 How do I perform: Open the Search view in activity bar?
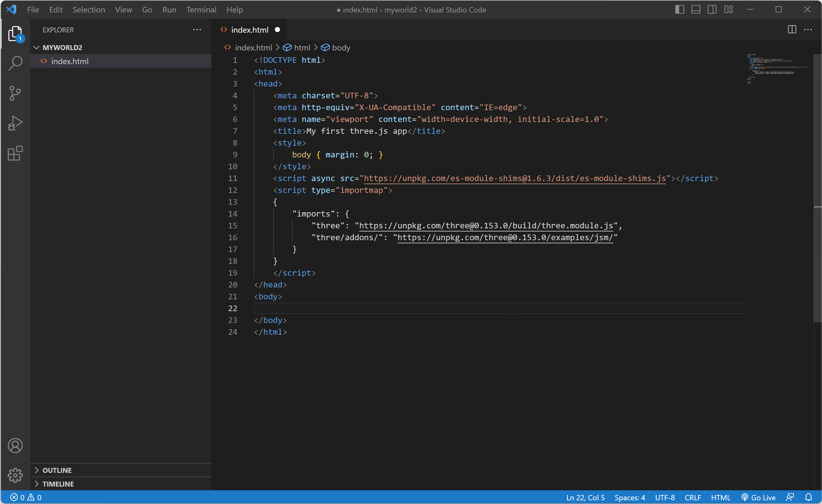point(15,63)
